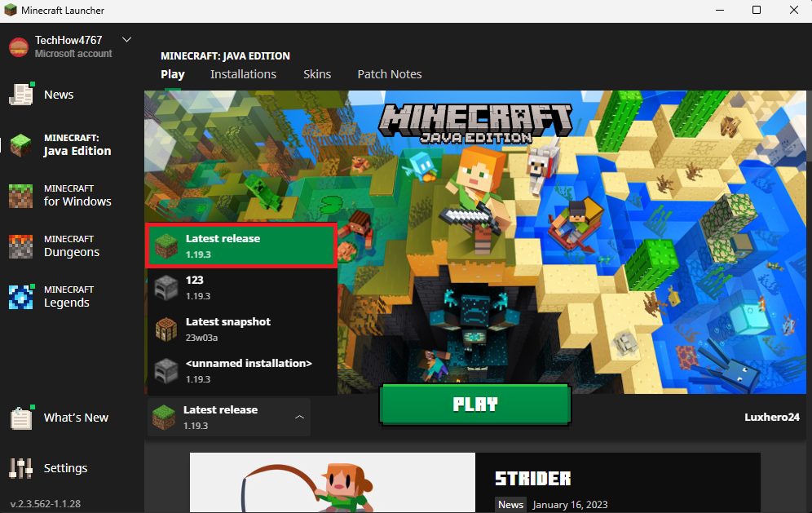812x513 pixels.
Task: Select Latest release 1.19.3 in dropdown list
Action: [x=241, y=245]
